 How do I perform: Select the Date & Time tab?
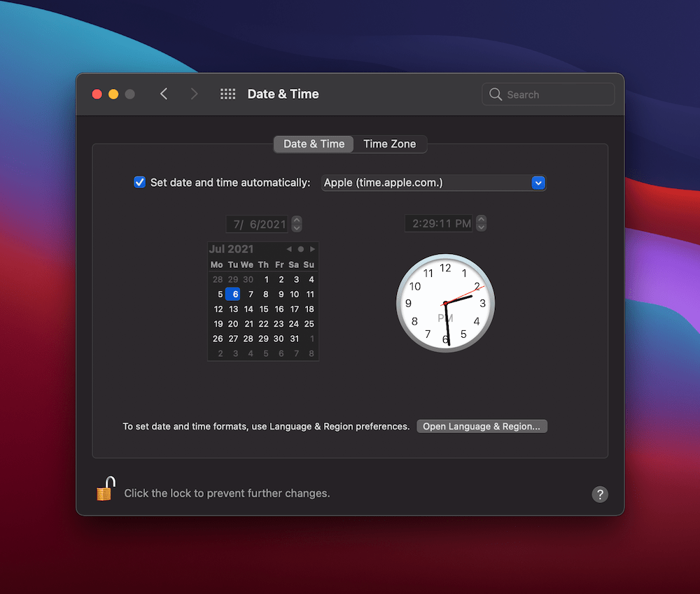coord(313,143)
